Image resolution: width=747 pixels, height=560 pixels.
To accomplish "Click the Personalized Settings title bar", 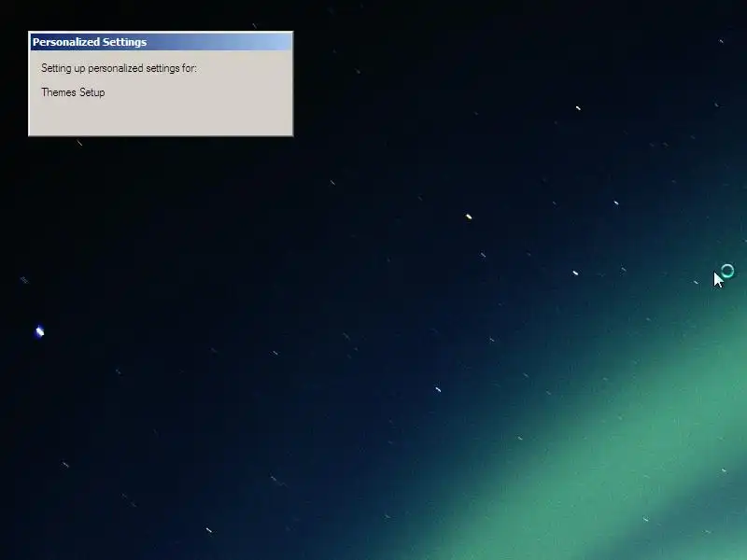I will [x=161, y=42].
